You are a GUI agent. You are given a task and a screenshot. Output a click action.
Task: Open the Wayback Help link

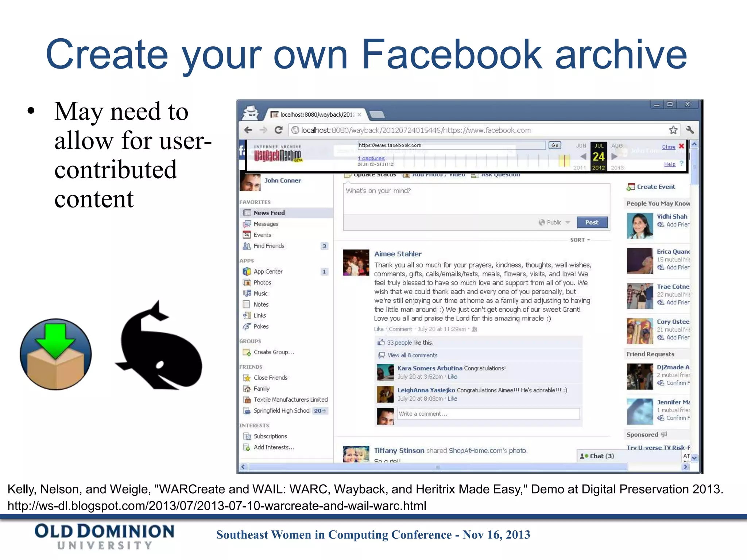point(670,164)
